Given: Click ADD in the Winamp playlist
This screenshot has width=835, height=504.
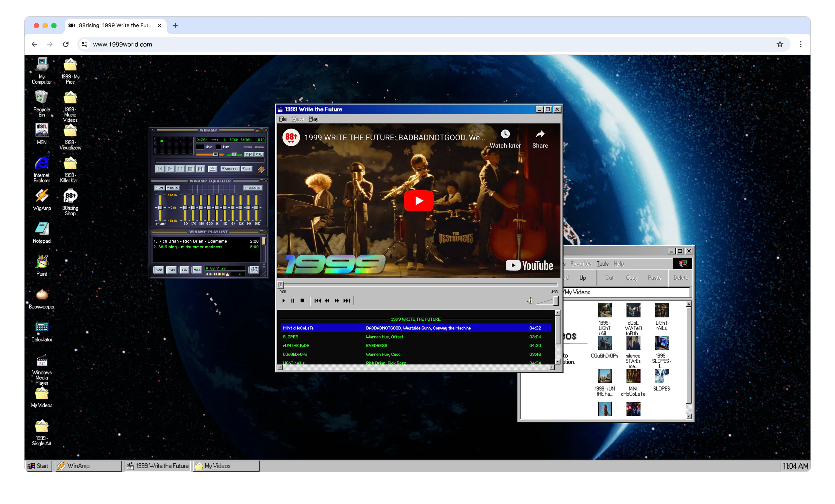Looking at the screenshot, I should click(x=159, y=270).
